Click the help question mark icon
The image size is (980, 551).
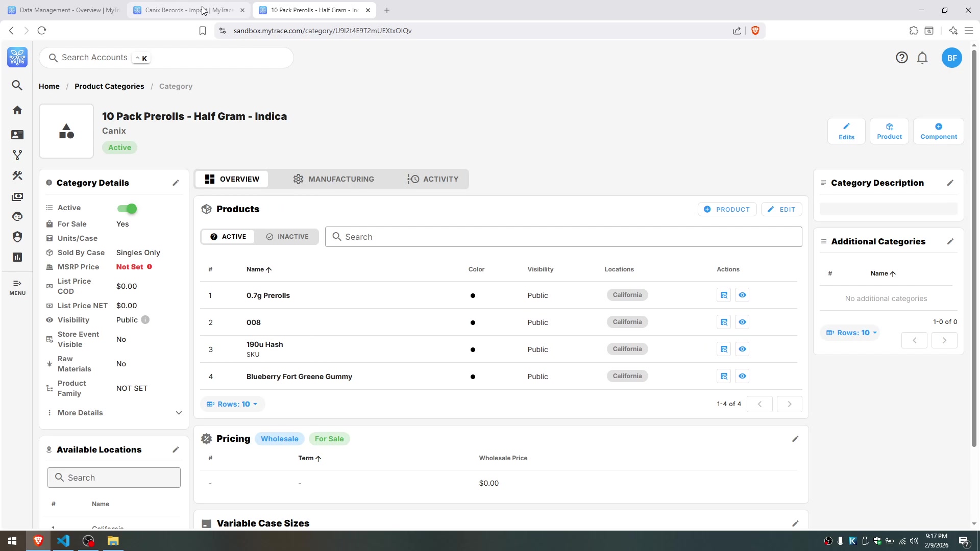pos(901,58)
